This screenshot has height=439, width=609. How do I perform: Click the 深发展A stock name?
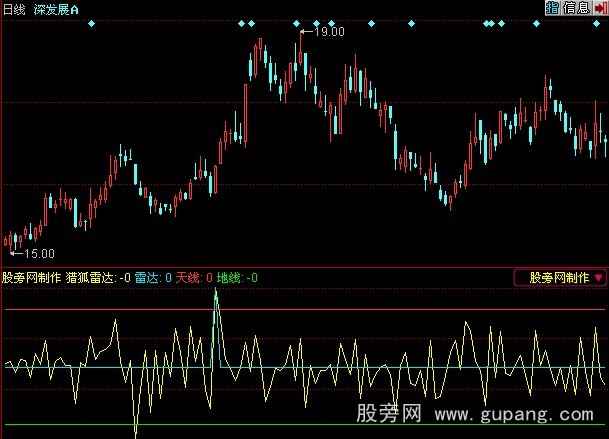56,9
